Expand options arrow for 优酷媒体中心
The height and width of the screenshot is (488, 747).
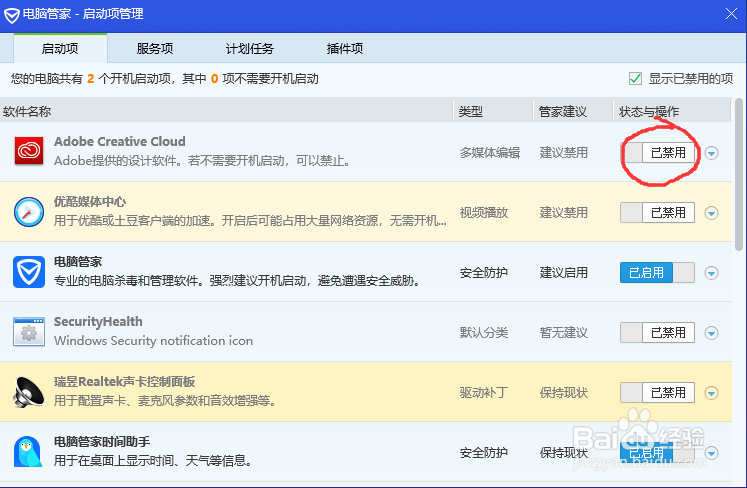(712, 213)
